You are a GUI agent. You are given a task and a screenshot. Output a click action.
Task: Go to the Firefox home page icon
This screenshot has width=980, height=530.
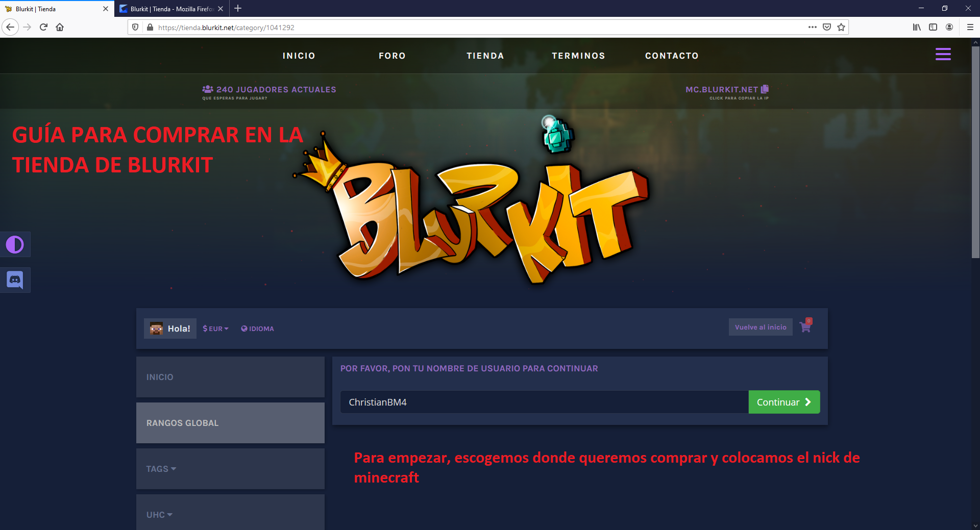[x=60, y=27]
